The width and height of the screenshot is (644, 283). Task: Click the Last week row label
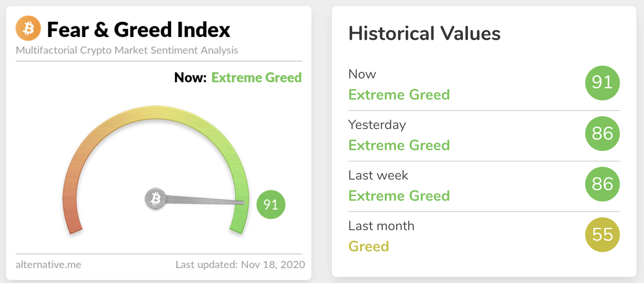pos(378,175)
